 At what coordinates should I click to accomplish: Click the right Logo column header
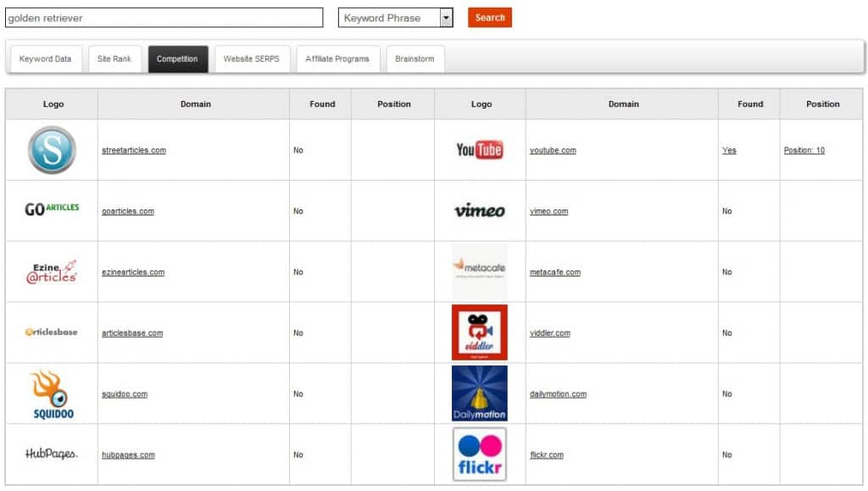click(x=481, y=103)
